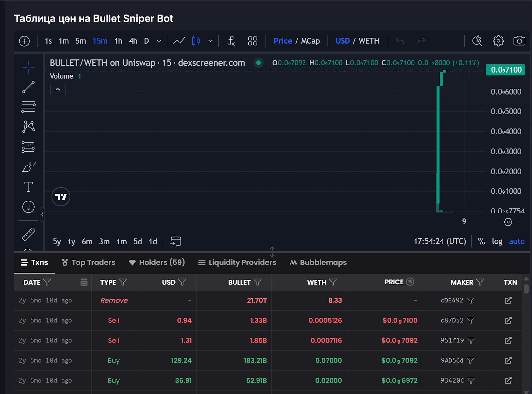Switch to the Holders (59) tab
The width and height of the screenshot is (532, 394).
(157, 262)
